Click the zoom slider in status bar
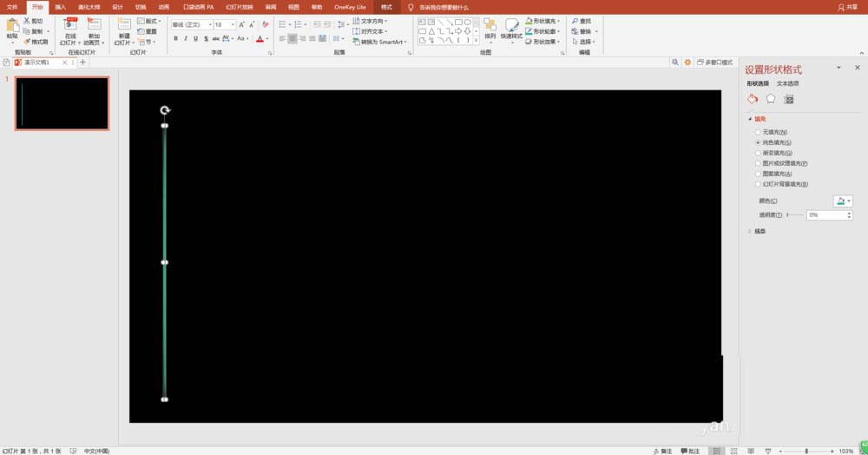This screenshot has height=455, width=868. click(806, 452)
